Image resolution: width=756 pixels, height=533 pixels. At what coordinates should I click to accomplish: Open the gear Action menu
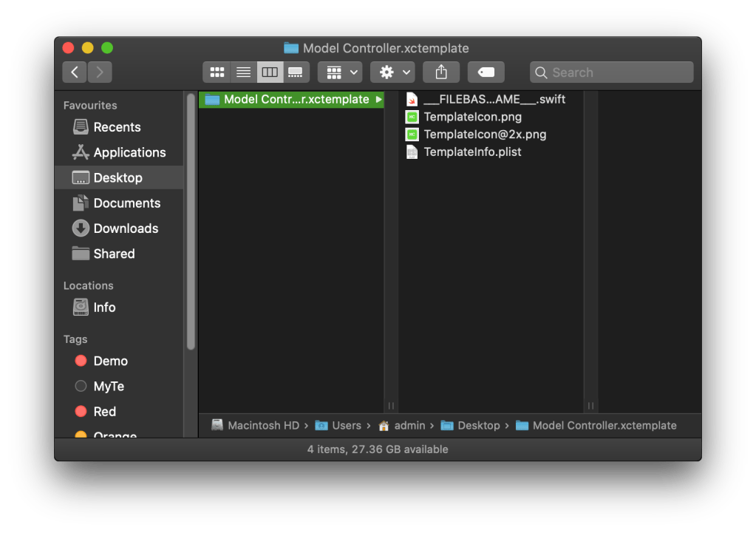[x=395, y=72]
